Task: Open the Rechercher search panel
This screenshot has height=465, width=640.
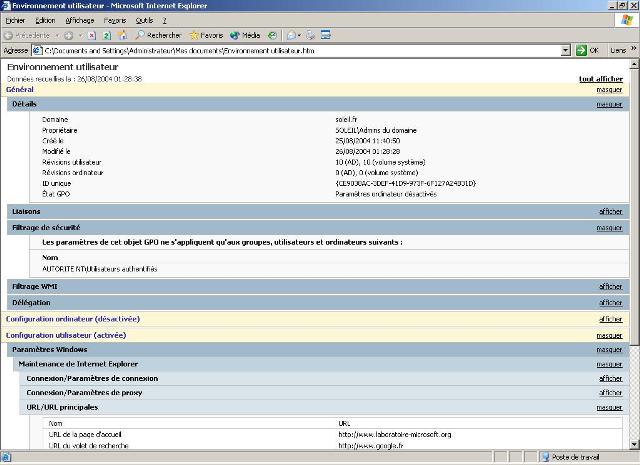Action: 158,35
